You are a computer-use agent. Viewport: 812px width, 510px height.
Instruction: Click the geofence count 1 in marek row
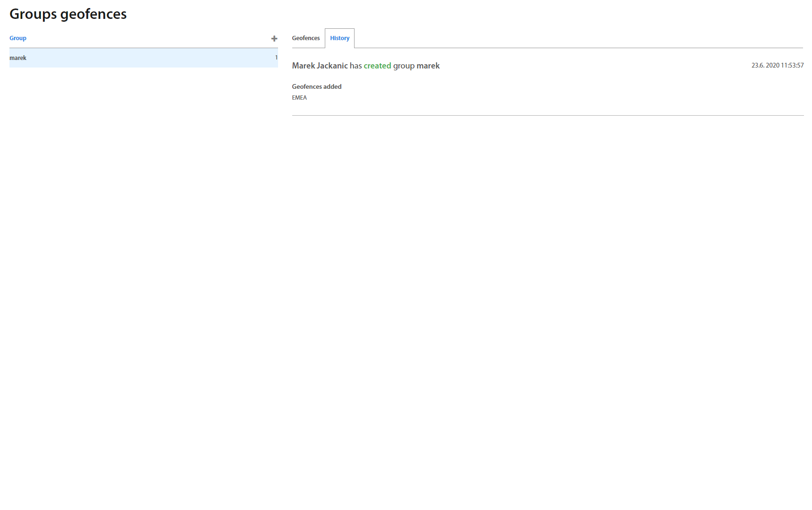[x=276, y=58]
